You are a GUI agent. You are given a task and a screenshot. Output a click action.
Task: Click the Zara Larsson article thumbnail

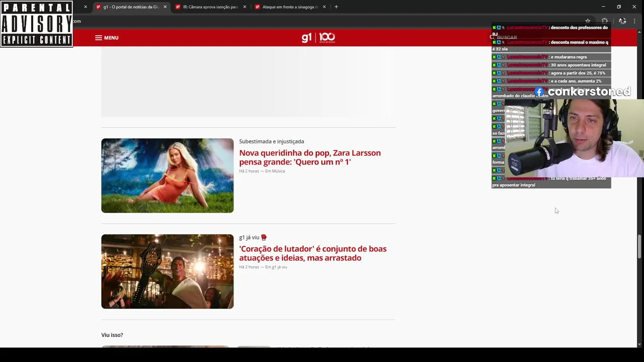point(168,175)
